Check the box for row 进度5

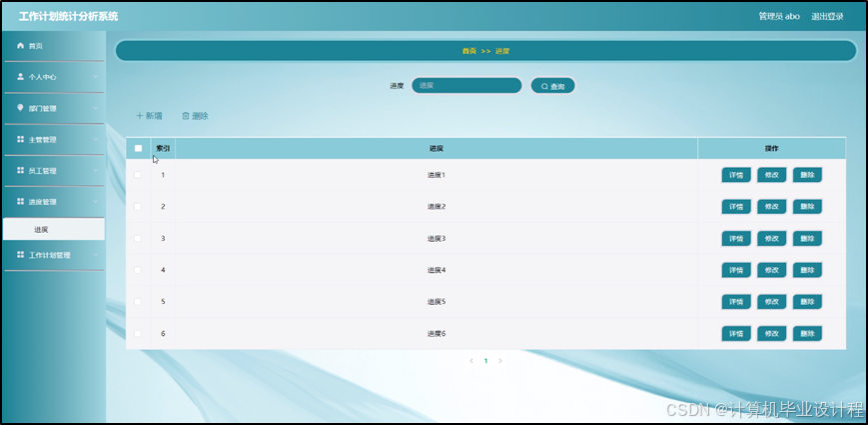tap(138, 301)
